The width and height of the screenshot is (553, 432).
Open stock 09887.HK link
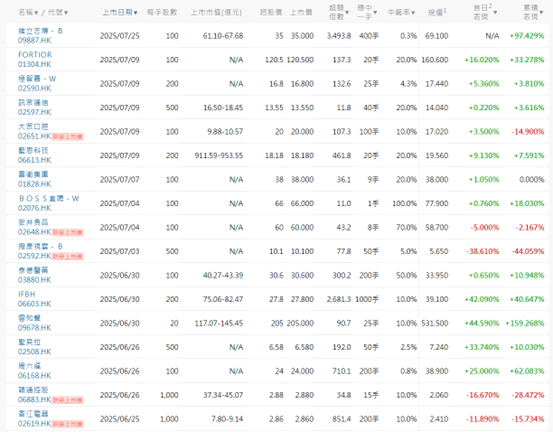(x=35, y=40)
